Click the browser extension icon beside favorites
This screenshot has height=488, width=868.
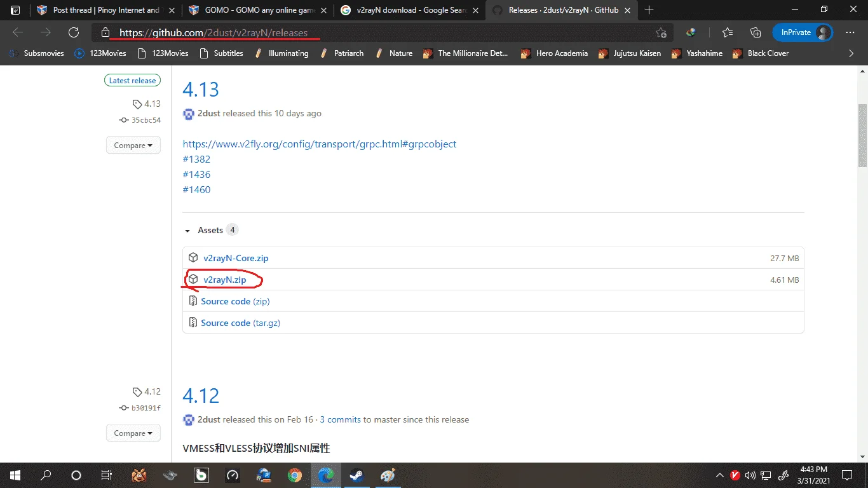691,32
